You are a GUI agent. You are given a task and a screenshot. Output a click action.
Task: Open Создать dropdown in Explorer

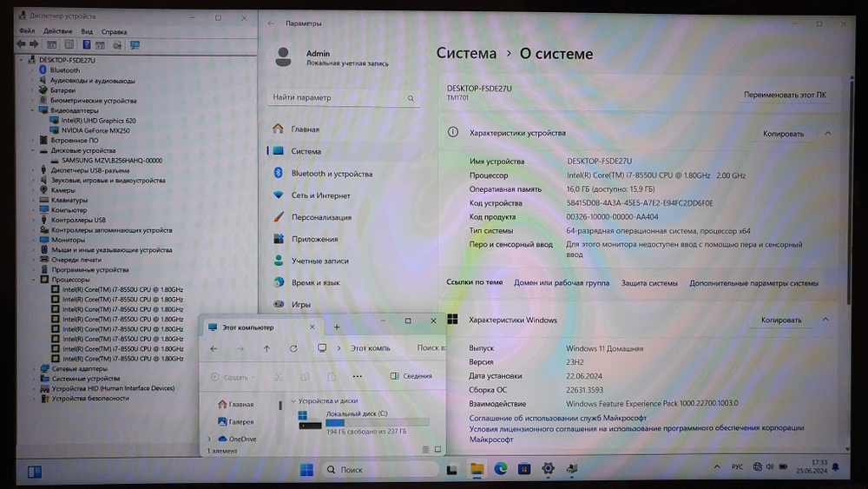[x=233, y=377]
